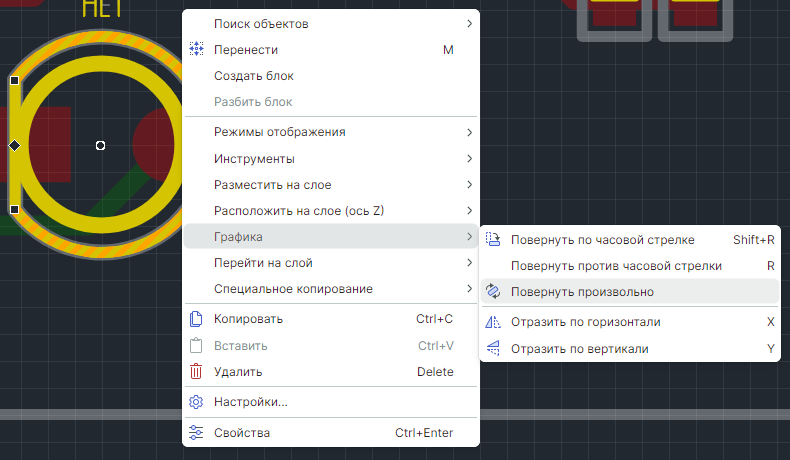Click the Копировать copy icon
The height and width of the screenshot is (460, 790).
point(196,319)
